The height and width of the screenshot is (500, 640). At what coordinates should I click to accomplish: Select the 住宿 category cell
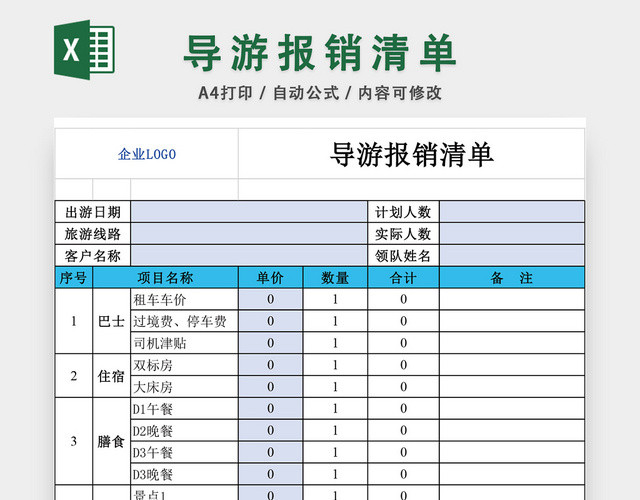pyautogui.click(x=111, y=376)
